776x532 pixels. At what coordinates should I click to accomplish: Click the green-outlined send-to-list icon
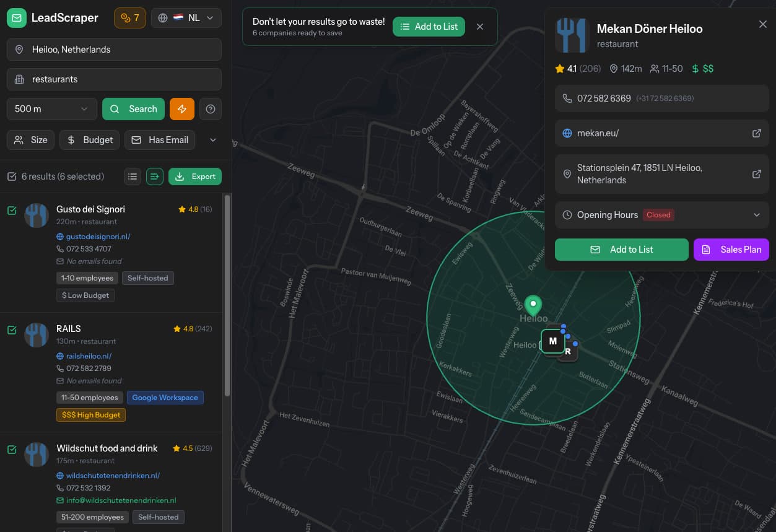coord(155,177)
